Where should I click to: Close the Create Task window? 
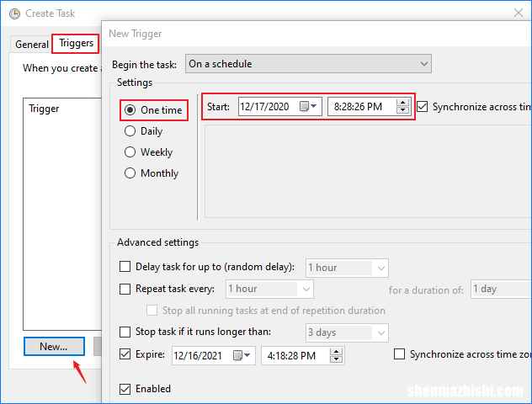[x=518, y=13]
